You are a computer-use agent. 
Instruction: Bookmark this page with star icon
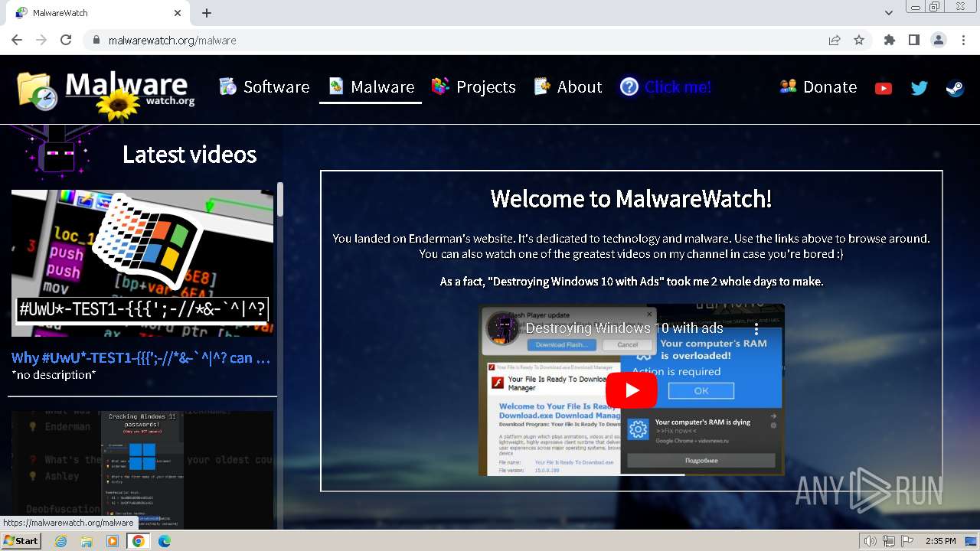[x=859, y=40]
